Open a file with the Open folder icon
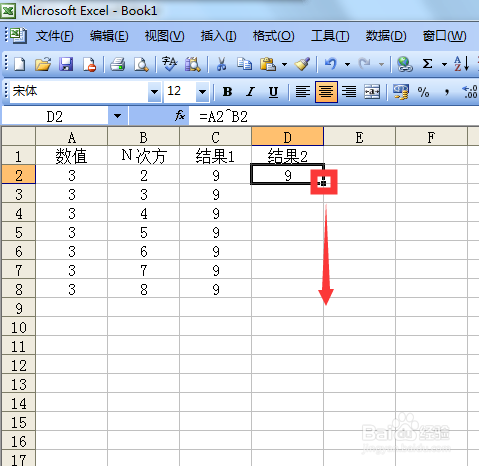The height and width of the screenshot is (466, 479). [x=43, y=63]
